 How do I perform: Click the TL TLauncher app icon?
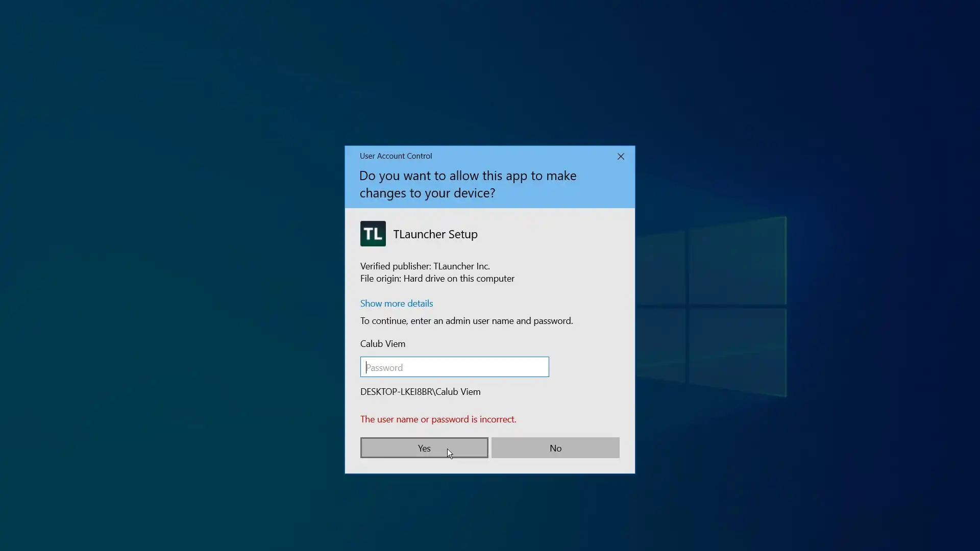pos(373,234)
